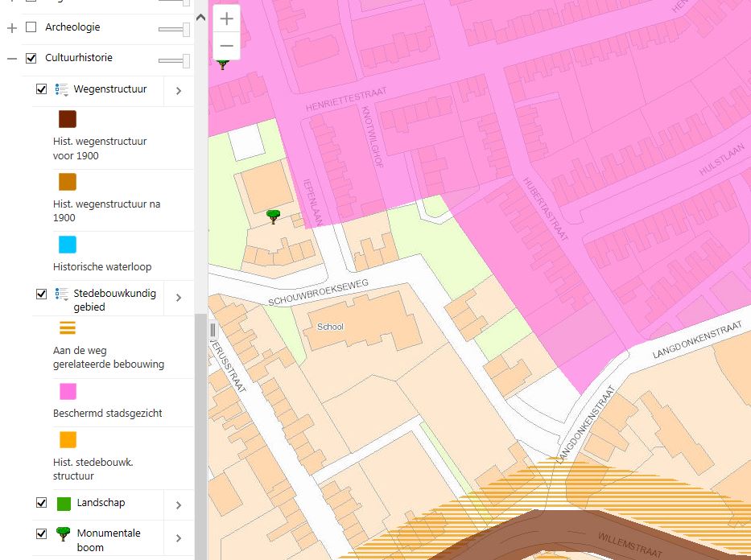This screenshot has width=751, height=560.
Task: Click the 'Hist. stedebouwk. structuur' legend text
Action: click(93, 469)
